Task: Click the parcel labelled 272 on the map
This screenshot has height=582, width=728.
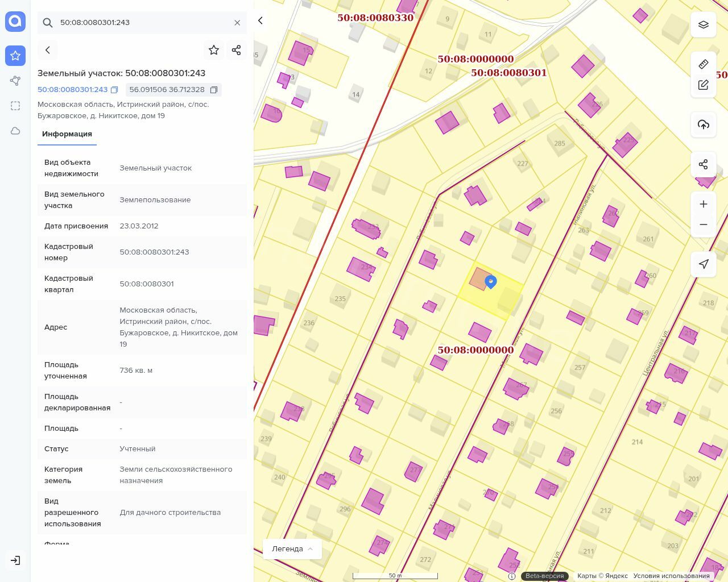Action: [425, 559]
